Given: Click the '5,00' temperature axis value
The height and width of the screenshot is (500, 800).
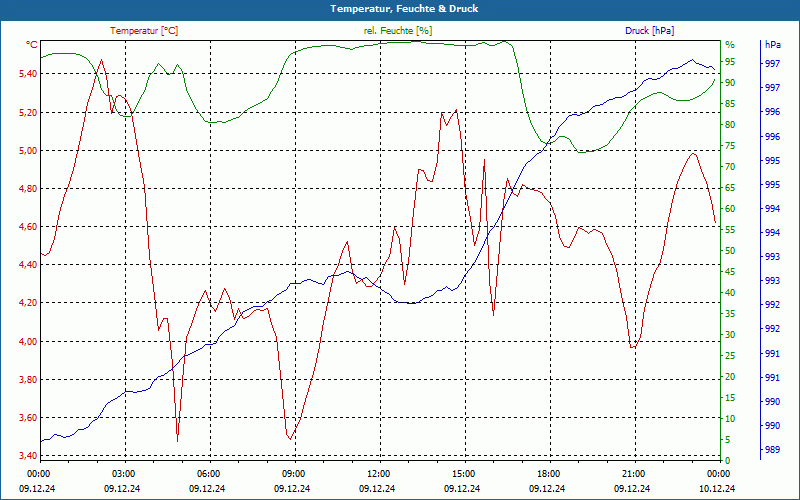Looking at the screenshot, I should [28, 151].
